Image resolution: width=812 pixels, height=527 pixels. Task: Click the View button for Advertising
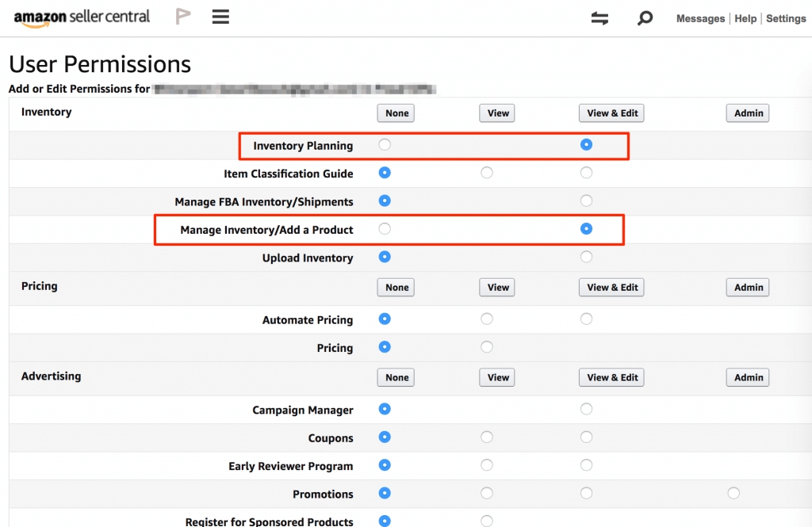point(498,377)
